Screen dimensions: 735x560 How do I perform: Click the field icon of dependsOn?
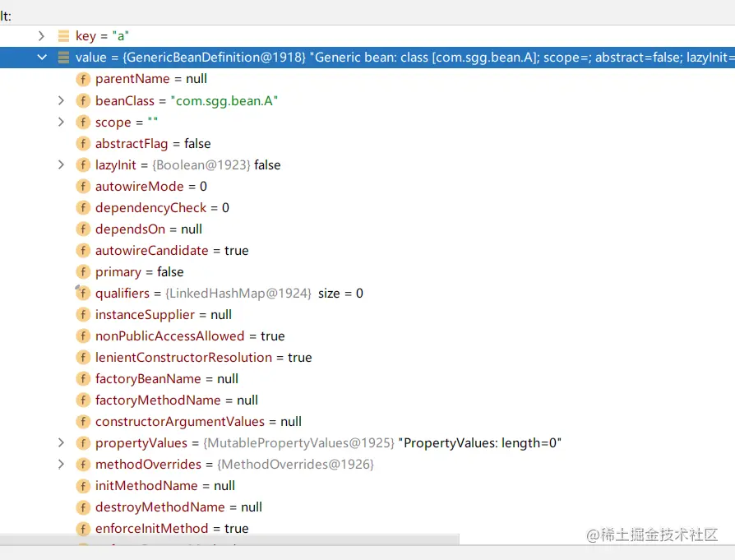click(x=83, y=229)
